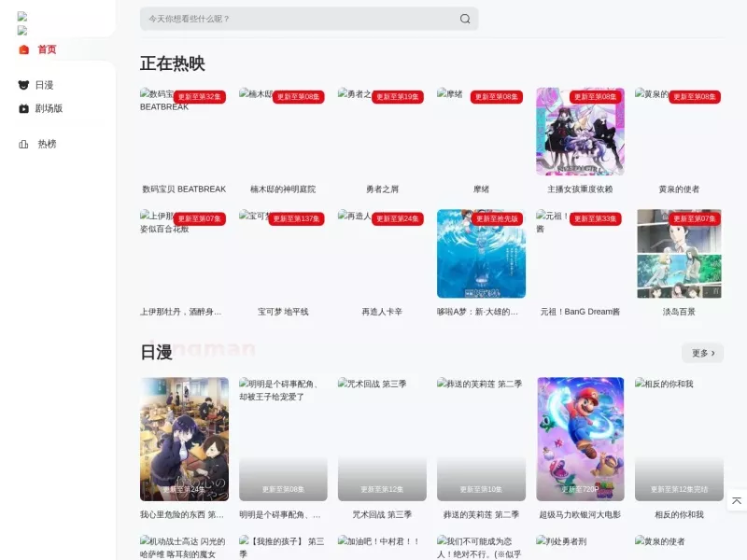Click the 更多 button in 日漫 section
Image resolution: width=747 pixels, height=560 pixels.
[x=703, y=353]
